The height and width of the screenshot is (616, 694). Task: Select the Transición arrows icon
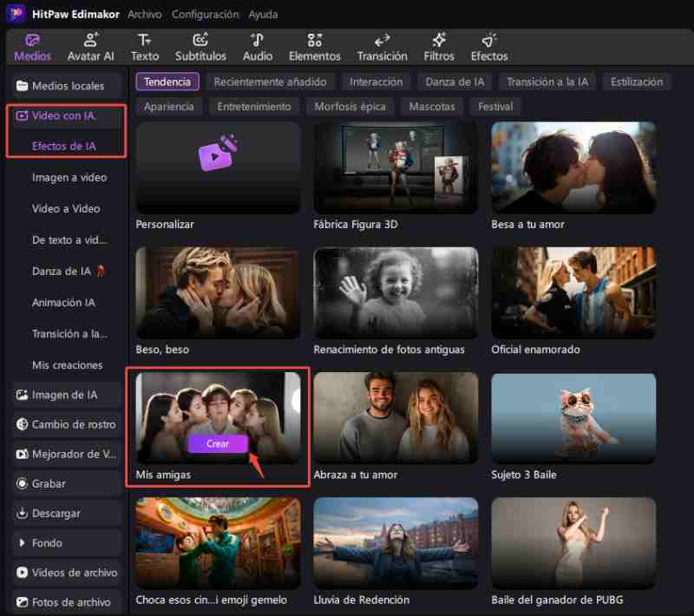tap(382, 40)
